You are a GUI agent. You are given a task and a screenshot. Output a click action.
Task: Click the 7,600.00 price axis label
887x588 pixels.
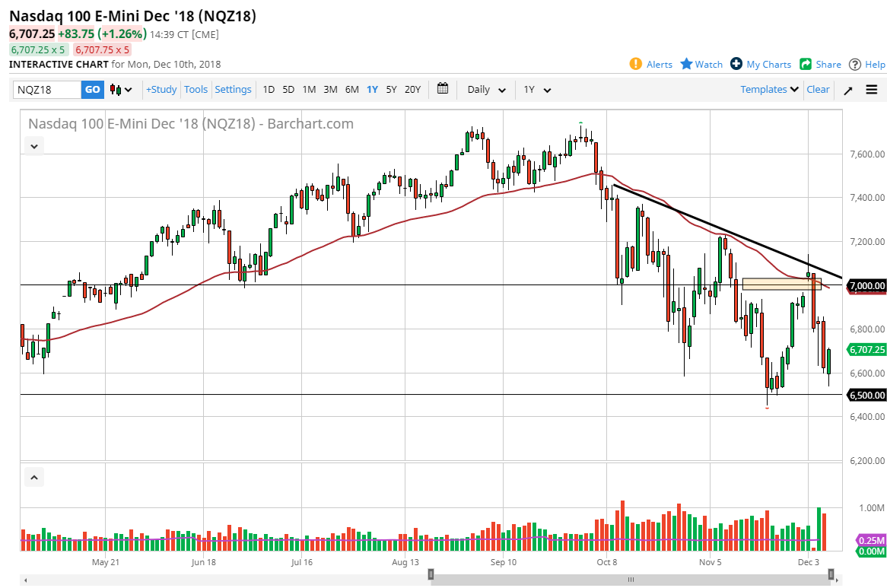pyautogui.click(x=867, y=154)
